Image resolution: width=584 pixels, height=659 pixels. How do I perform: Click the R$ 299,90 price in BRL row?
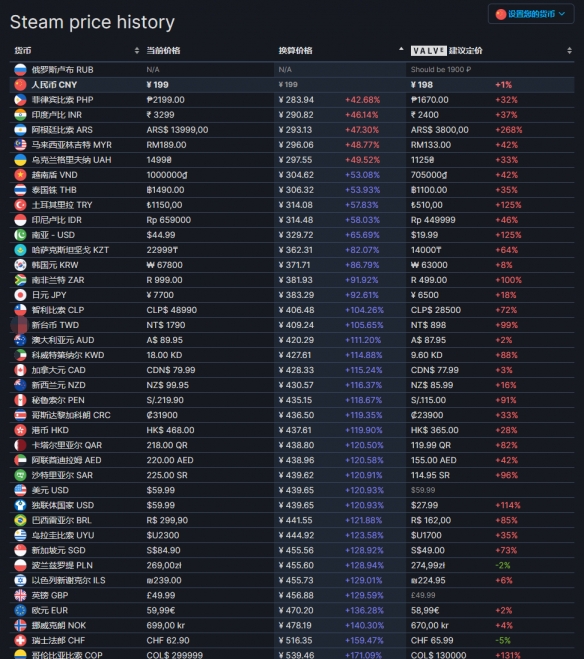pos(167,520)
